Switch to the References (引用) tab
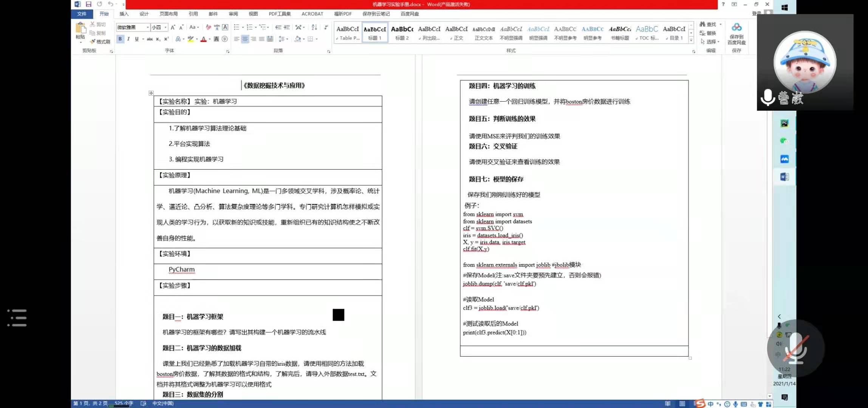The image size is (868, 408). [193, 14]
